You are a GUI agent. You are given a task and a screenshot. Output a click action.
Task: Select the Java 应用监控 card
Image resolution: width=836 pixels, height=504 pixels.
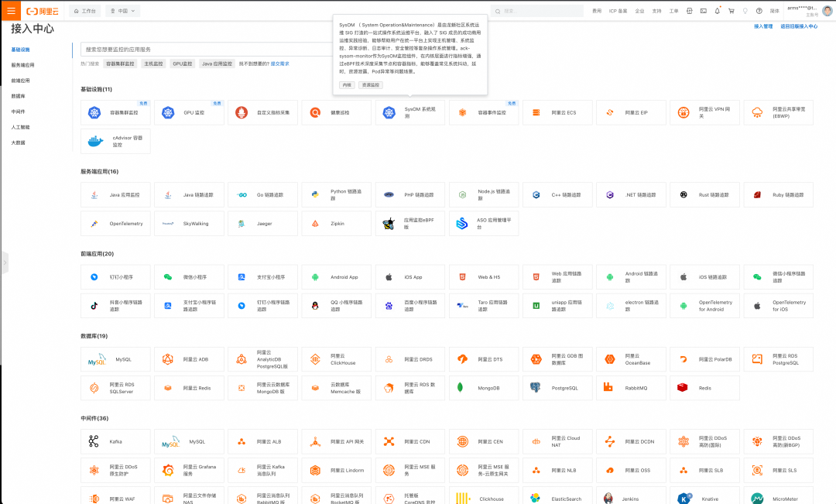[x=115, y=194]
